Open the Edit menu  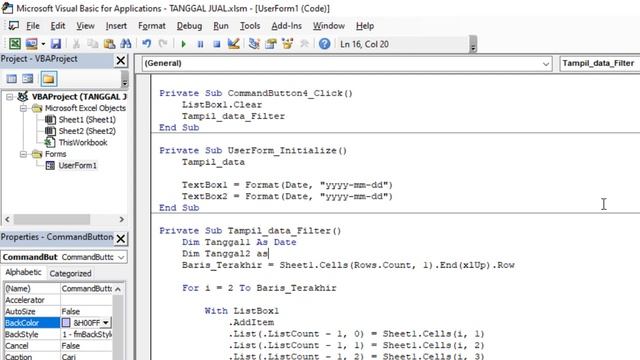58,26
